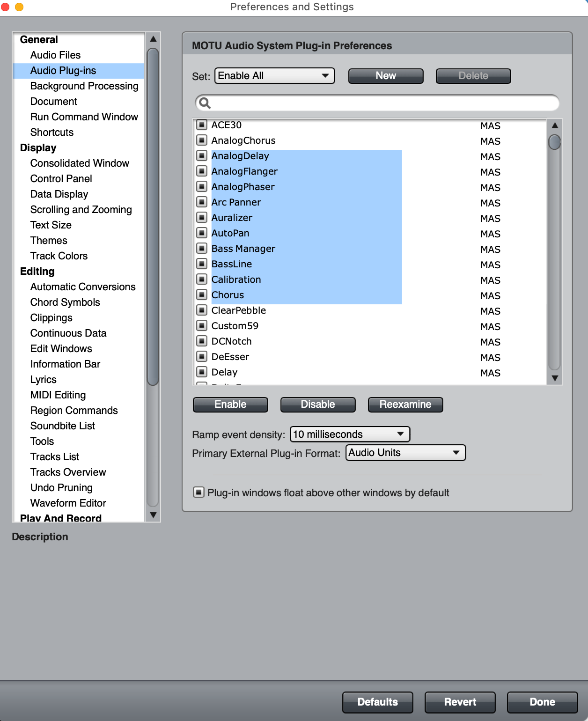Toggle the DeEsser plug-in checkbox
Image resolution: width=588 pixels, height=721 pixels.
pyautogui.click(x=202, y=356)
